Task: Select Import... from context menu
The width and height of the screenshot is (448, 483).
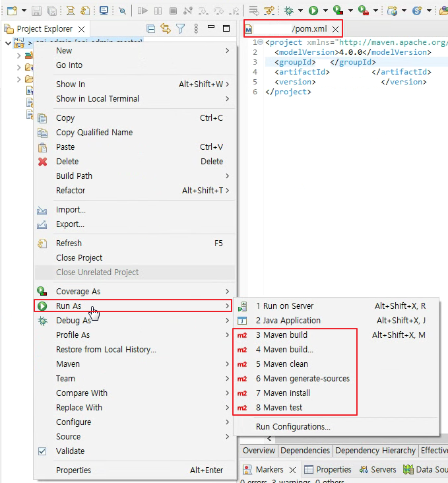Action: pyautogui.click(x=135, y=209)
